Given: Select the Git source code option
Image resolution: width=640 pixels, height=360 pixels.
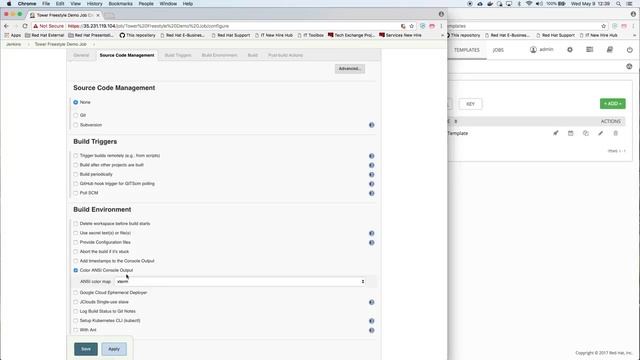Looking at the screenshot, I should (x=76, y=116).
